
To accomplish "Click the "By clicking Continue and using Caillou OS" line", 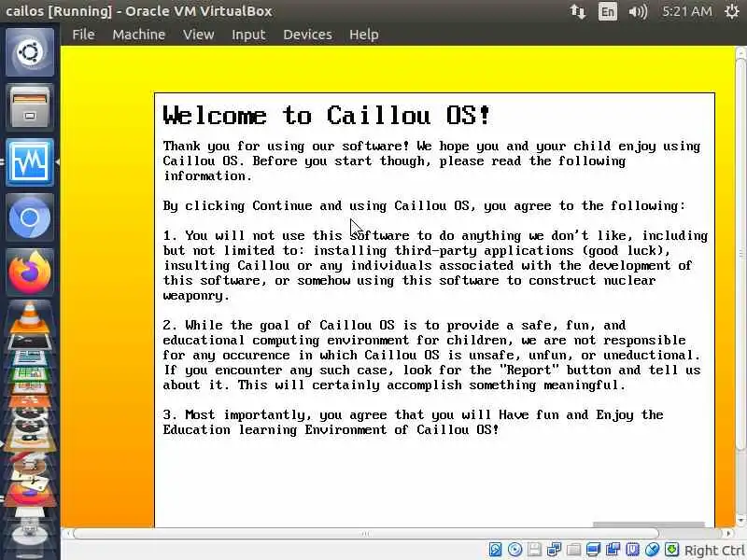I will (424, 205).
